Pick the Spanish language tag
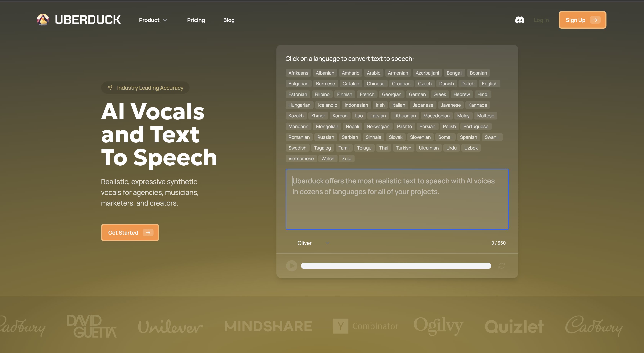Screen dimensions: 644x353 point(468,137)
